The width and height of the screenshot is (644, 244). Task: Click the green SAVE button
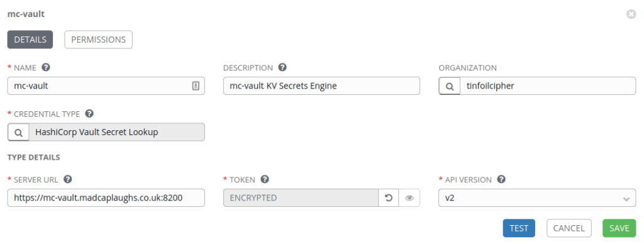click(x=619, y=228)
